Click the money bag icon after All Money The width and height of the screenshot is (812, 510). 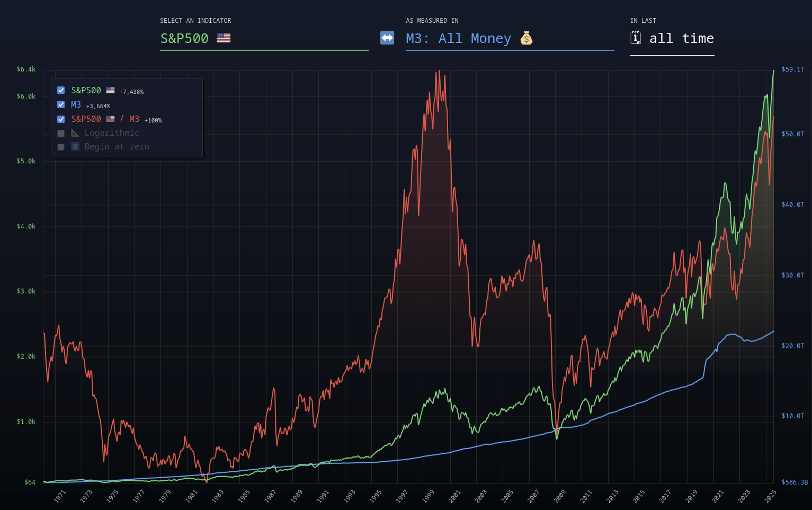pyautogui.click(x=526, y=38)
